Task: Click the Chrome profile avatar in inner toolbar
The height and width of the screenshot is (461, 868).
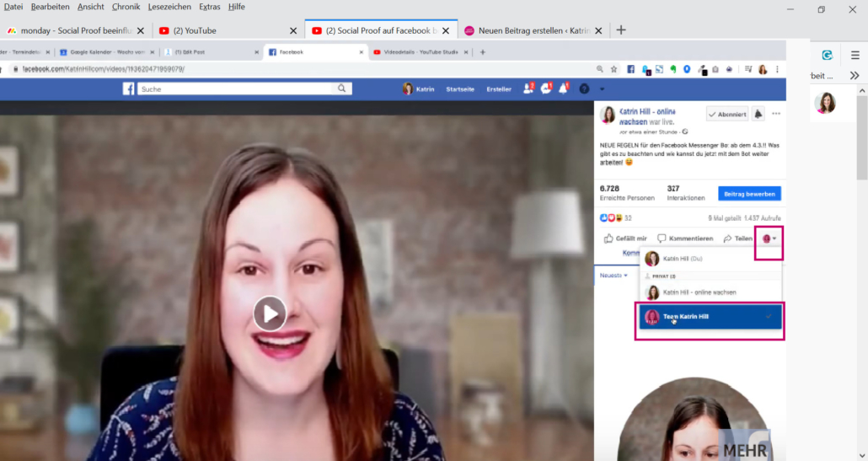Action: (763, 69)
